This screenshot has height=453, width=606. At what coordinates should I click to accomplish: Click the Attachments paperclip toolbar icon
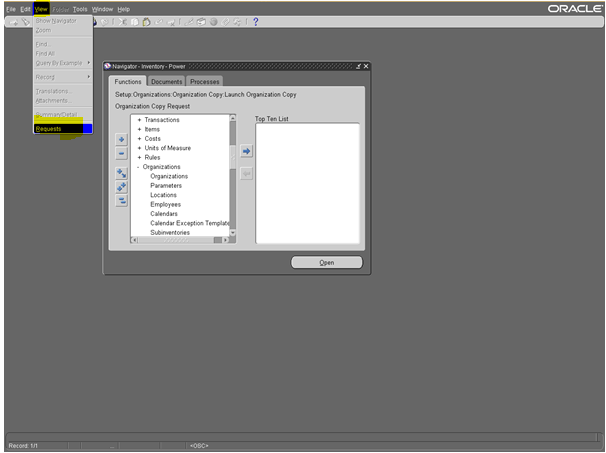pyautogui.click(x=225, y=22)
